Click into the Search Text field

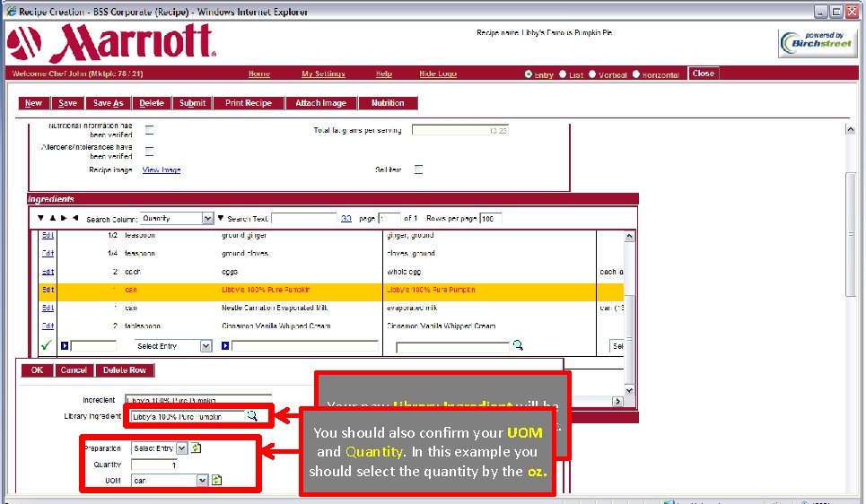point(303,219)
